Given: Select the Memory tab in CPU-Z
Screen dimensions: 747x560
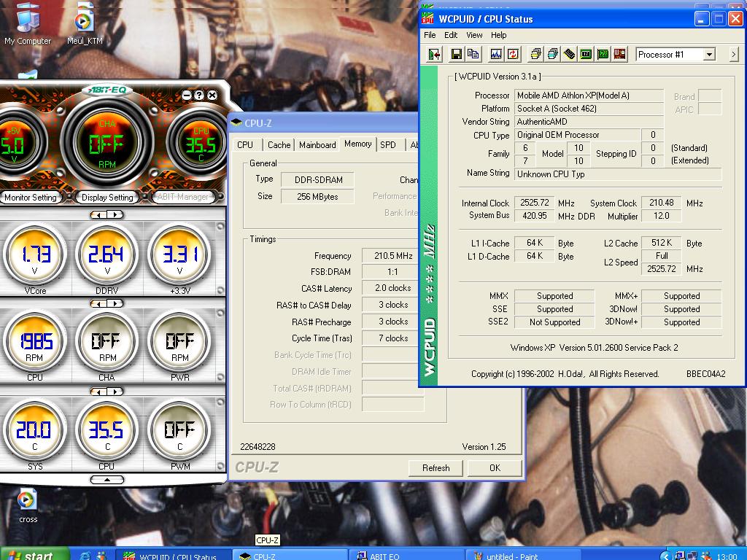Looking at the screenshot, I should click(357, 144).
